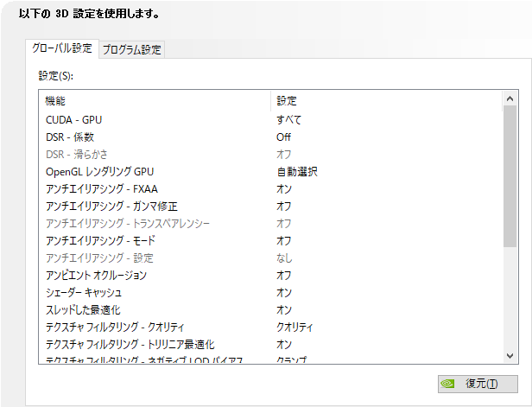
Task: Click the オフ value for アンチエイリアシング モード
Action: (284, 241)
